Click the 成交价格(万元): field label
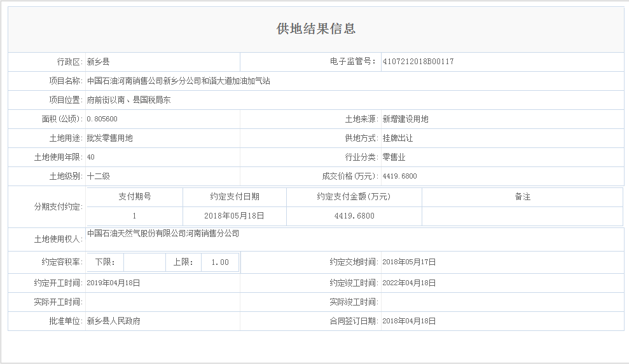 click(x=350, y=176)
